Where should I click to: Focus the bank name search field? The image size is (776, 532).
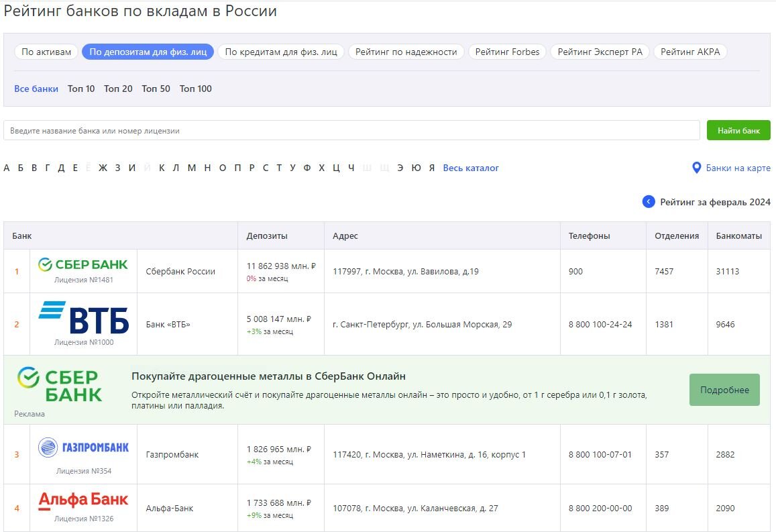tap(351, 131)
